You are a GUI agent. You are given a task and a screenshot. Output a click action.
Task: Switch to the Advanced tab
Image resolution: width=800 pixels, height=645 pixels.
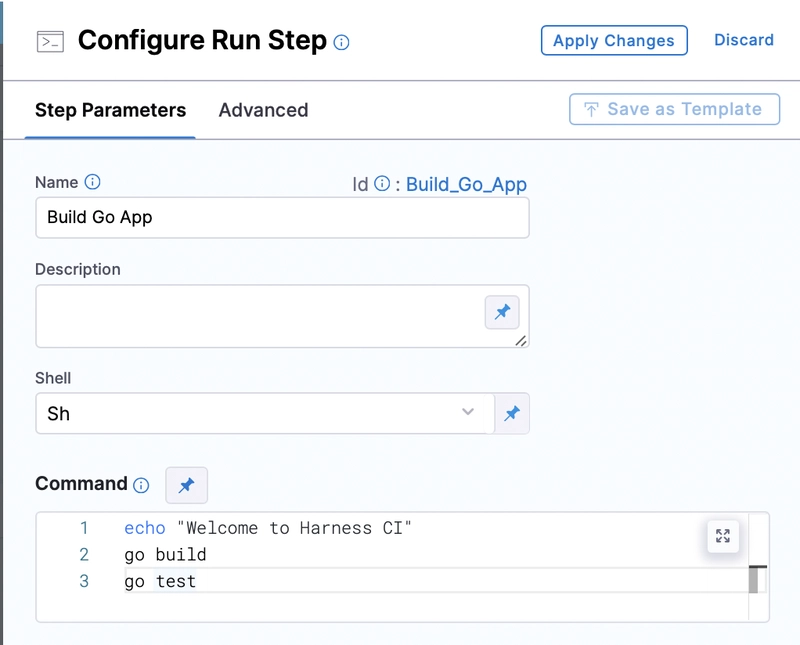[x=263, y=110]
